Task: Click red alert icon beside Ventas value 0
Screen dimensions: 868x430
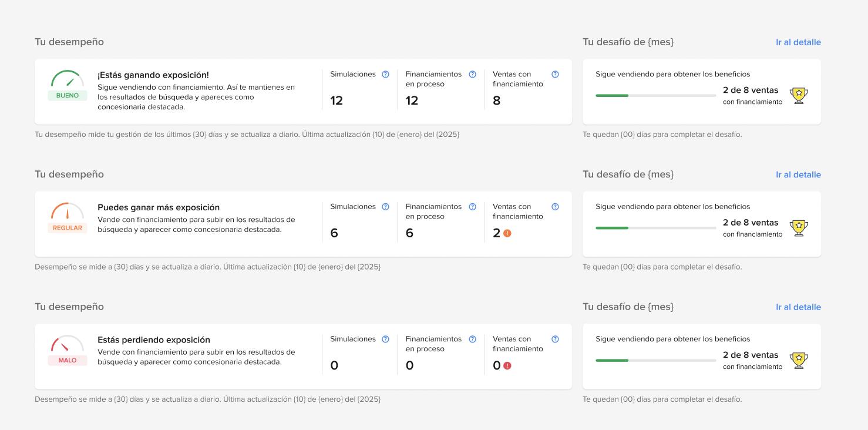Action: tap(507, 365)
